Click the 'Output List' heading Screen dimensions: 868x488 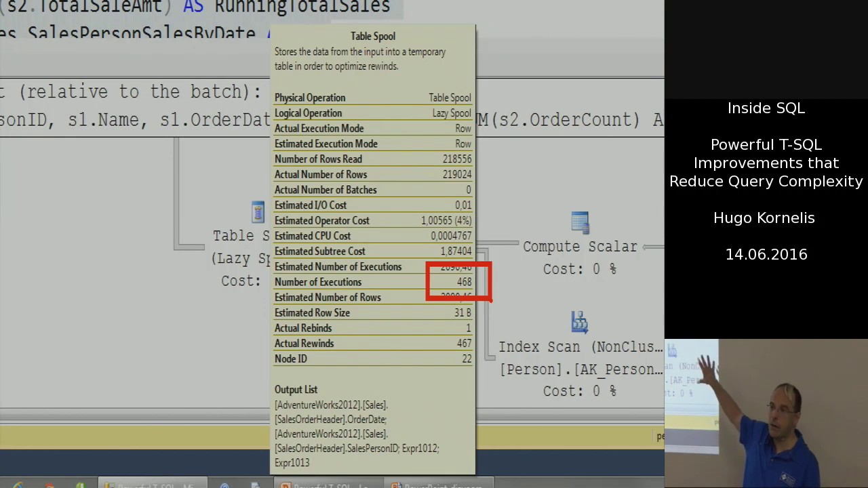point(296,390)
